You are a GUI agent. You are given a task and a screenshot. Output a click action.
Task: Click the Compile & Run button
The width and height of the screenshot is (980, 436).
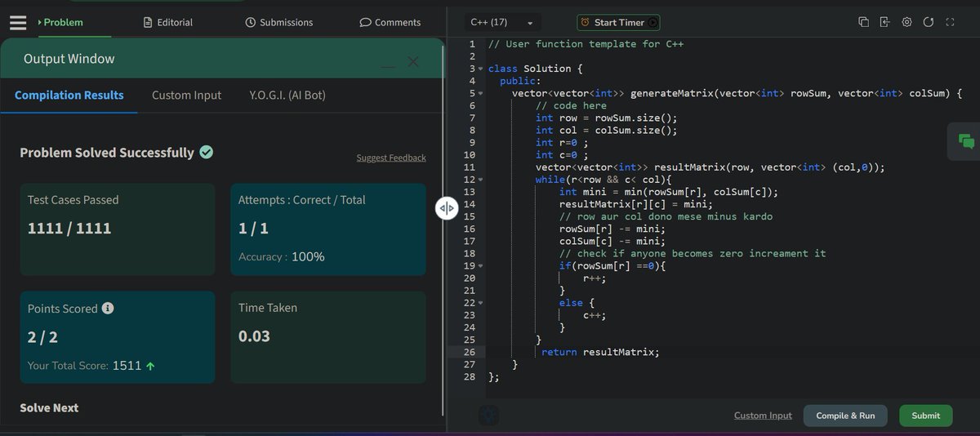click(x=845, y=416)
